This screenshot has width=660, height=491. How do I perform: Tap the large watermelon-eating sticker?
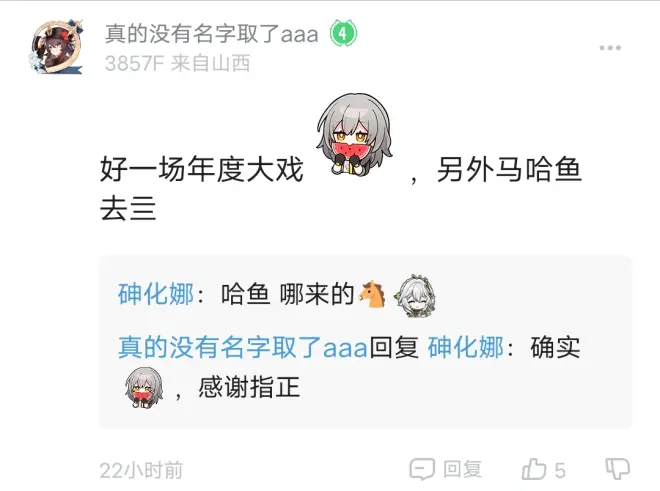click(355, 134)
